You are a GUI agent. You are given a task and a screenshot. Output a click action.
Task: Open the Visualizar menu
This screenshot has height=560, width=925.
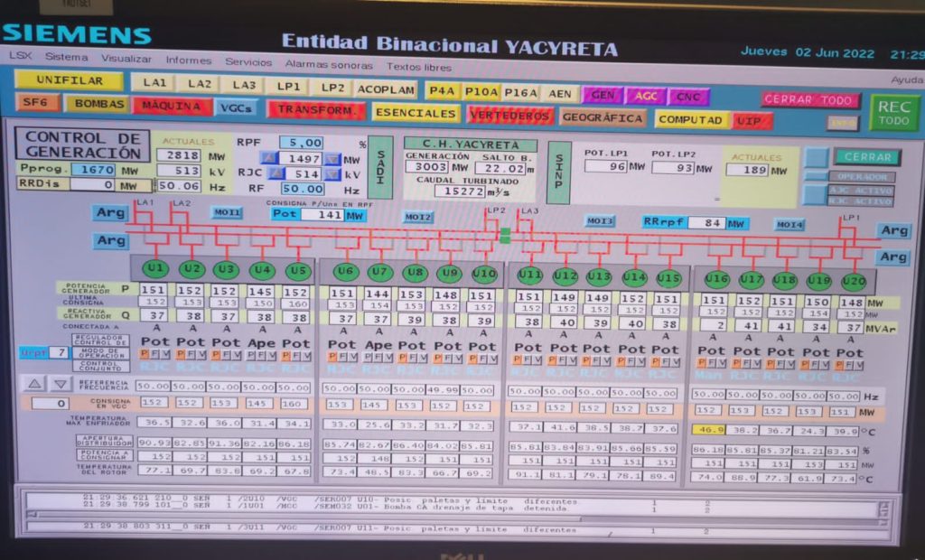126,60
